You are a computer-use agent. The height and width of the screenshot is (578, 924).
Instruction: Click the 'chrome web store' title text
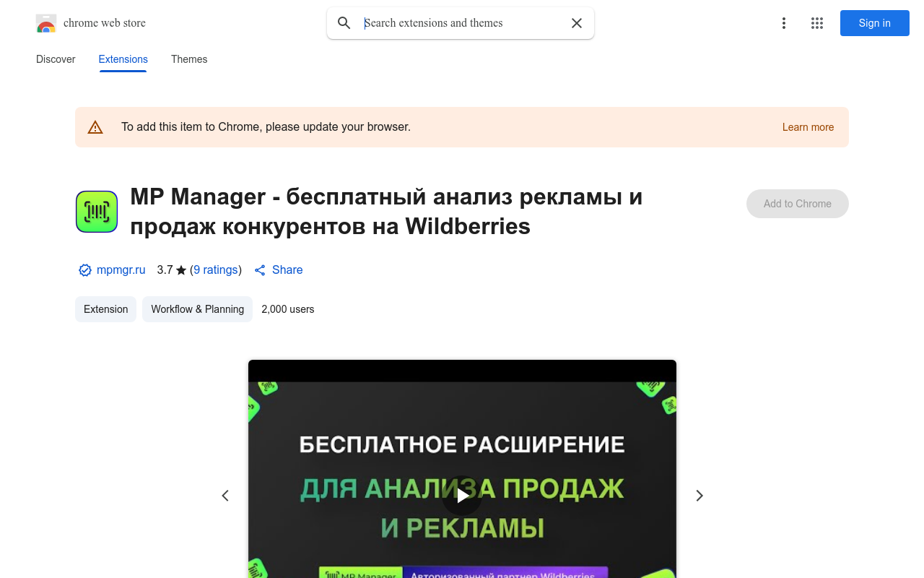pos(105,23)
